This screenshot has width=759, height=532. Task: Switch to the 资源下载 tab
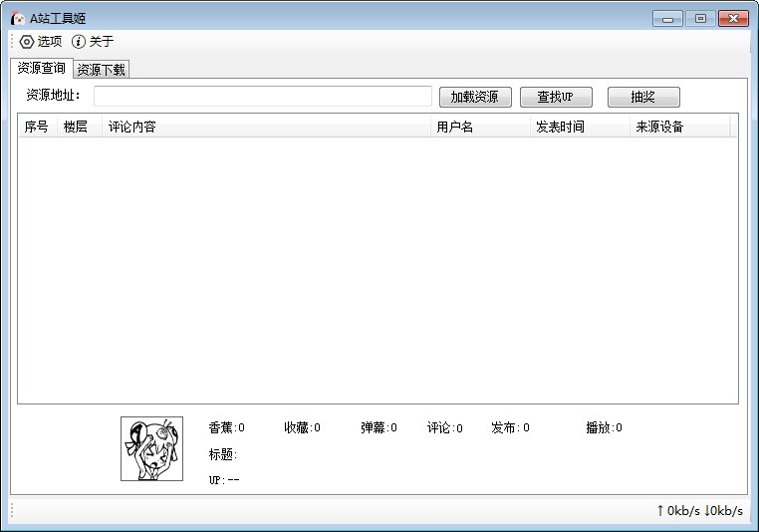(x=102, y=70)
